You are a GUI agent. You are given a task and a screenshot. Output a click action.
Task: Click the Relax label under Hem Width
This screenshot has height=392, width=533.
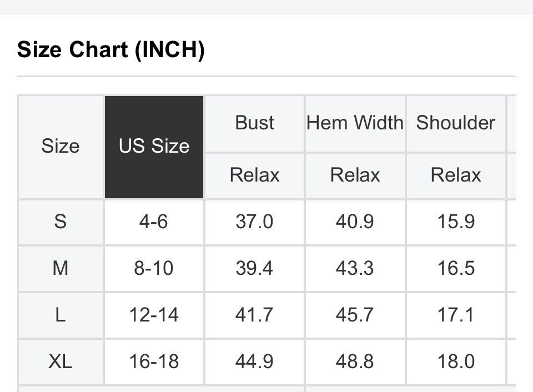355,175
